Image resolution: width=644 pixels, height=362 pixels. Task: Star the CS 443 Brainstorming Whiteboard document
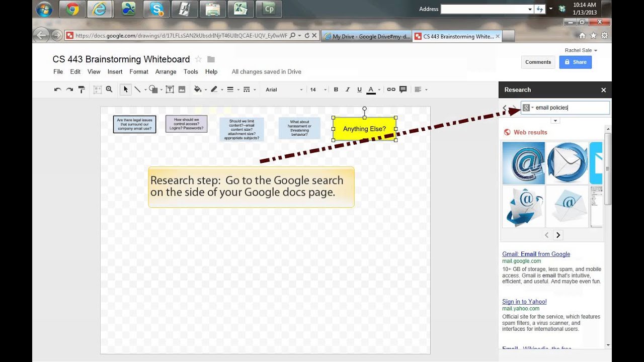(198, 59)
